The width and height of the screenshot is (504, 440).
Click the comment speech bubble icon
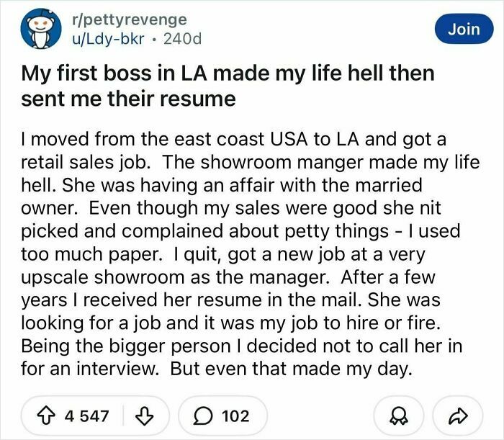pyautogui.click(x=203, y=416)
